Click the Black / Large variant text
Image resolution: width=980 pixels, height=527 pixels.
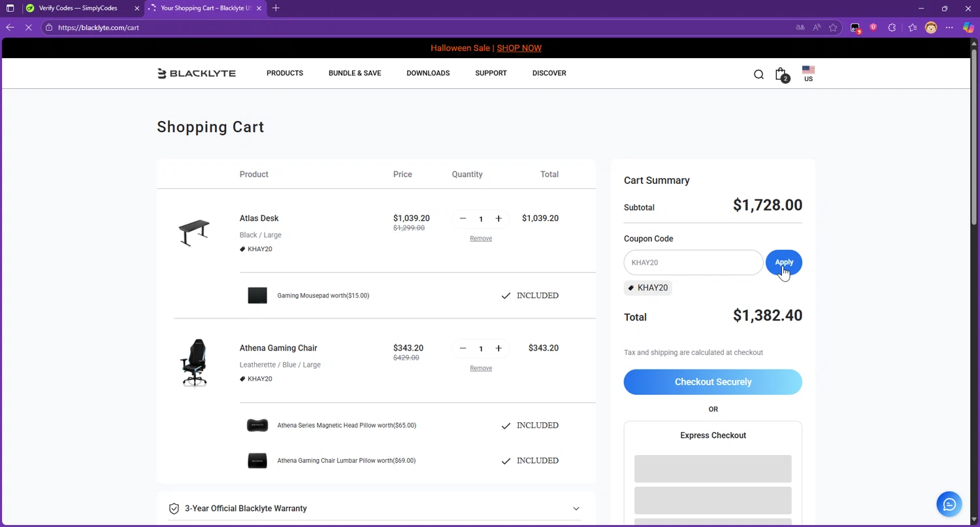[x=261, y=235]
